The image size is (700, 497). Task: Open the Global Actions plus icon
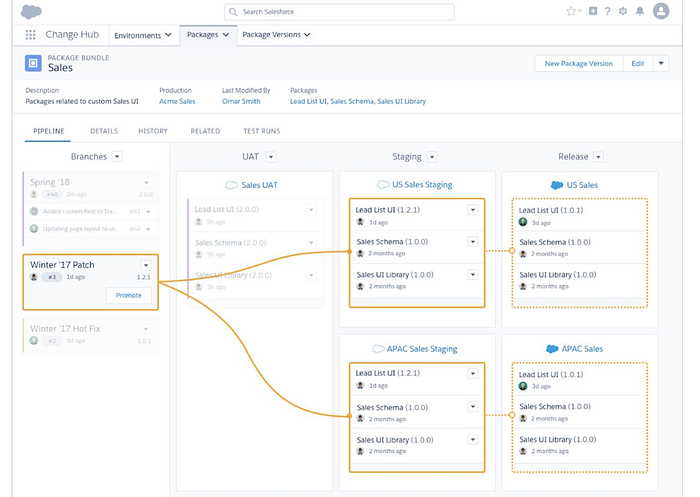pyautogui.click(x=593, y=11)
